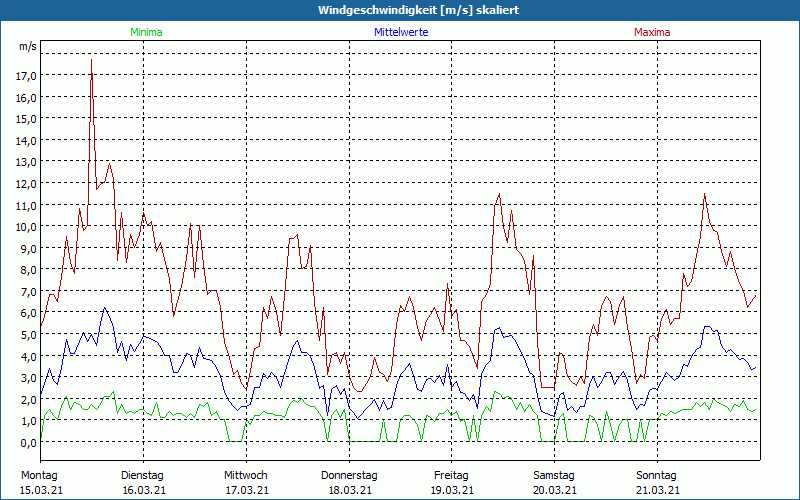Click the Sonntag day label
The width and height of the screenshot is (800, 500).
[x=657, y=476]
